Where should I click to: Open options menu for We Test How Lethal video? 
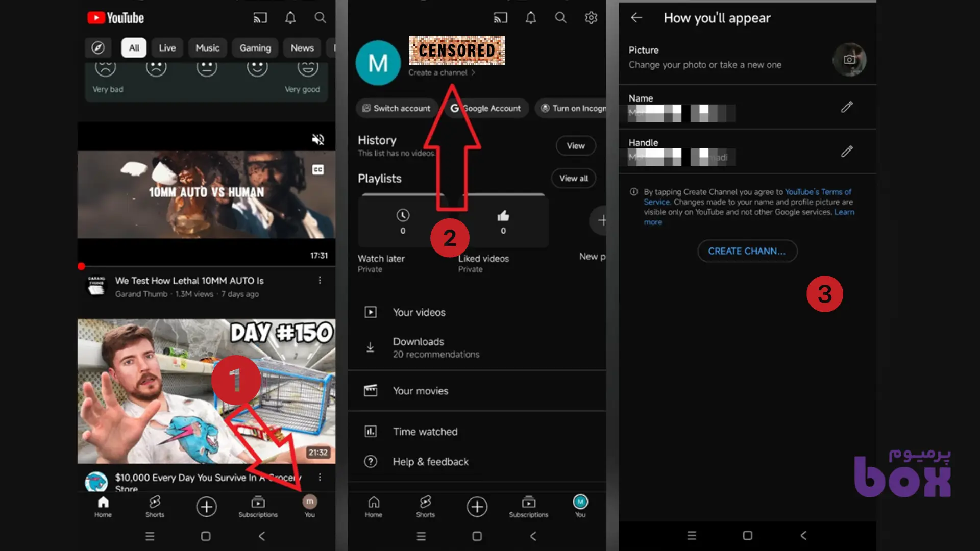320,280
